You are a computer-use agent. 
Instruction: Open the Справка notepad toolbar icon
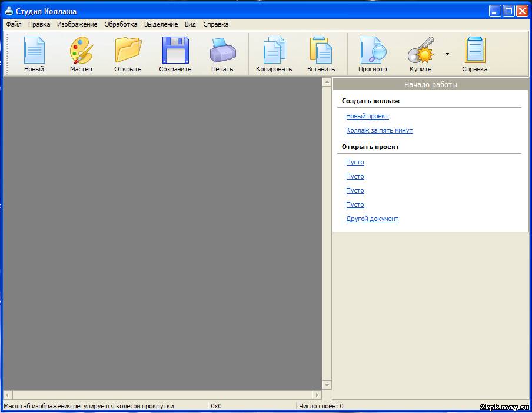tap(475, 50)
